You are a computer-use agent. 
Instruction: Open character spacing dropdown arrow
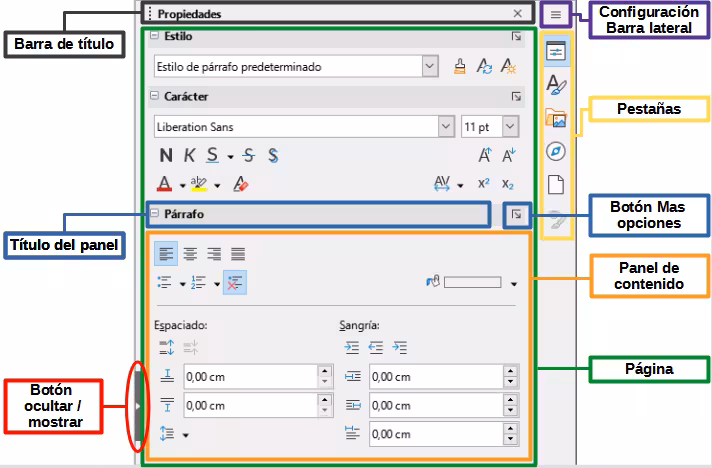[460, 185]
